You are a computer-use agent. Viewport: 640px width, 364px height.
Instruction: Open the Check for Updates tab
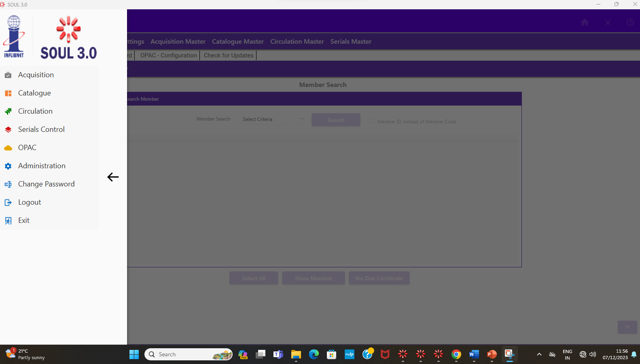[x=229, y=55]
